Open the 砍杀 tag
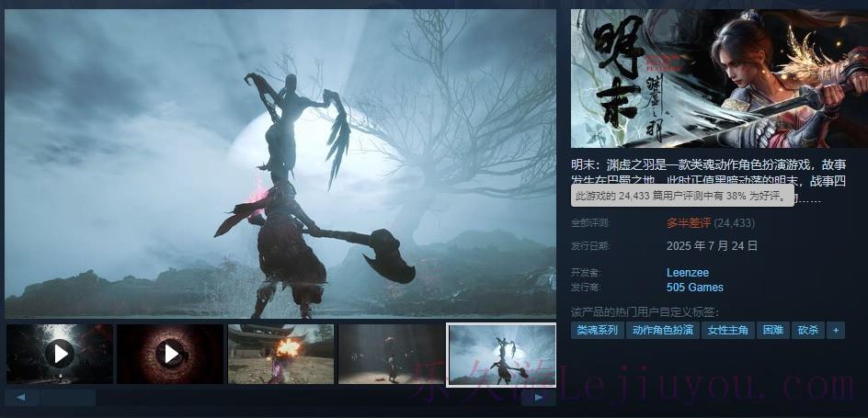The height and width of the screenshot is (418, 868). coord(807,331)
